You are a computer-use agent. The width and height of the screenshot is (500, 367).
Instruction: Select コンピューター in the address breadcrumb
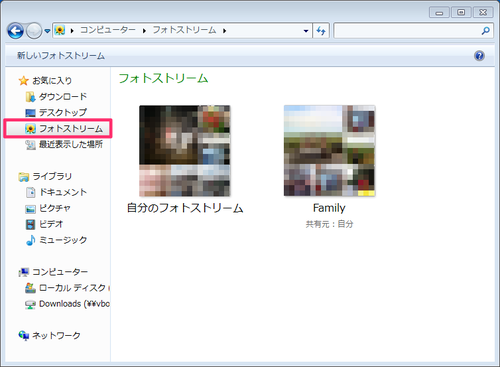(x=108, y=30)
